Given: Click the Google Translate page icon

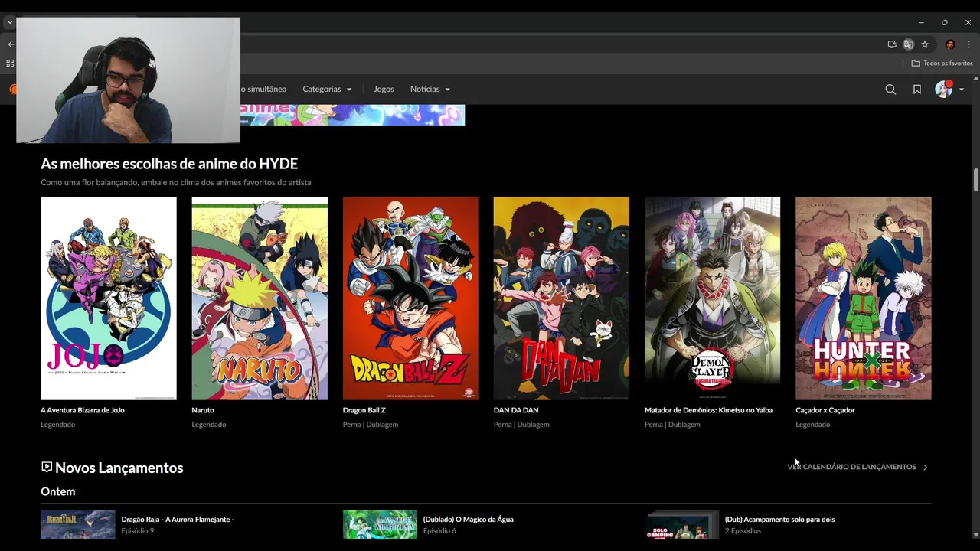Looking at the screenshot, I should coord(909,44).
